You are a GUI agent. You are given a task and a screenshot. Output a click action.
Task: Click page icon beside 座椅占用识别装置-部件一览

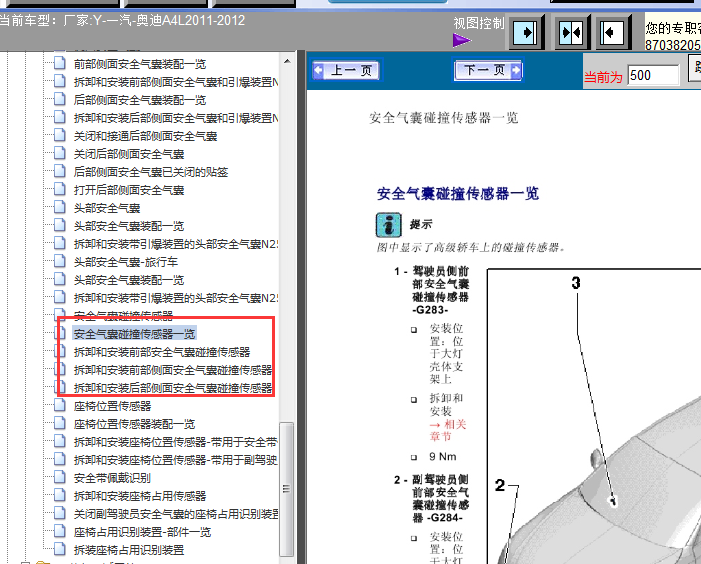(x=59, y=531)
